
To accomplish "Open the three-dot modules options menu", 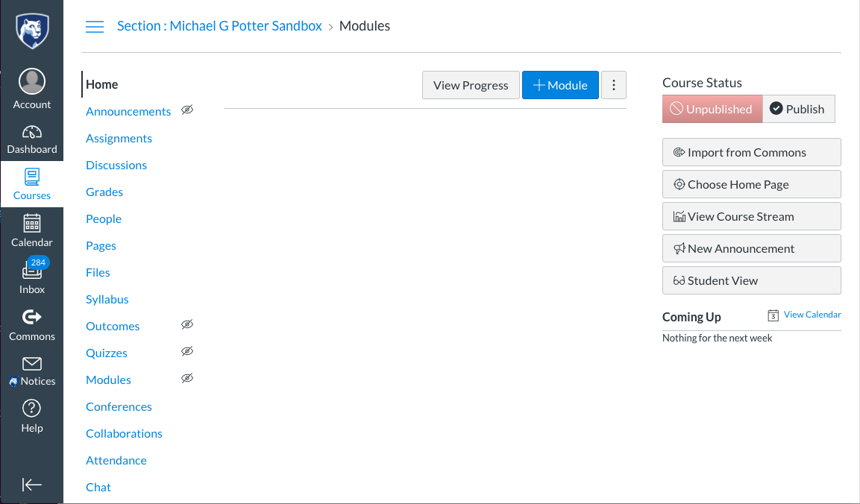I will point(614,85).
